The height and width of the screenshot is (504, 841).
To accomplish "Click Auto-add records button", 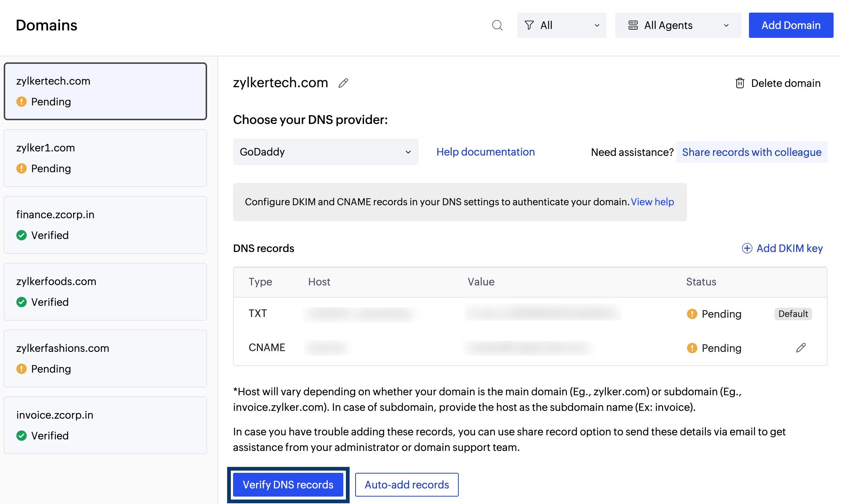I will coord(406,485).
